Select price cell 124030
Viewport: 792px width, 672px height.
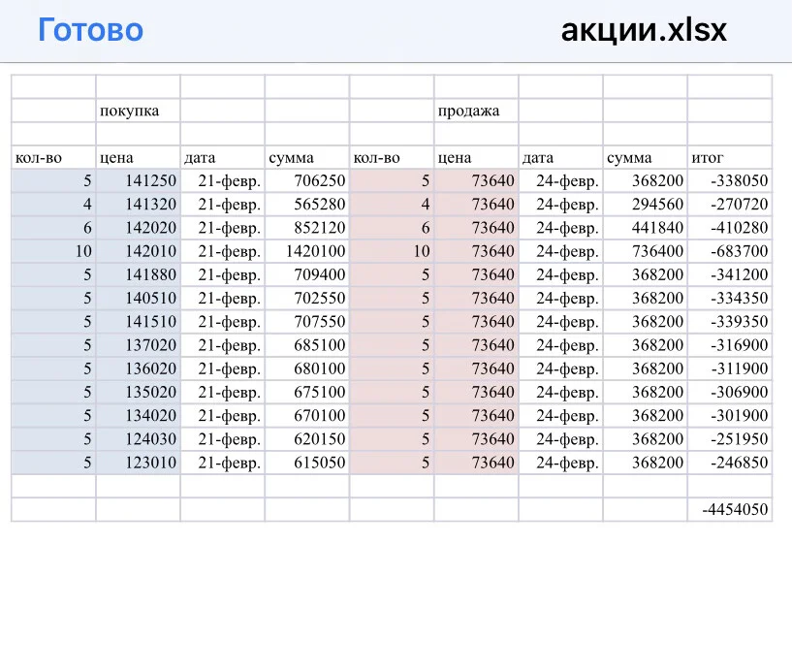pos(138,439)
